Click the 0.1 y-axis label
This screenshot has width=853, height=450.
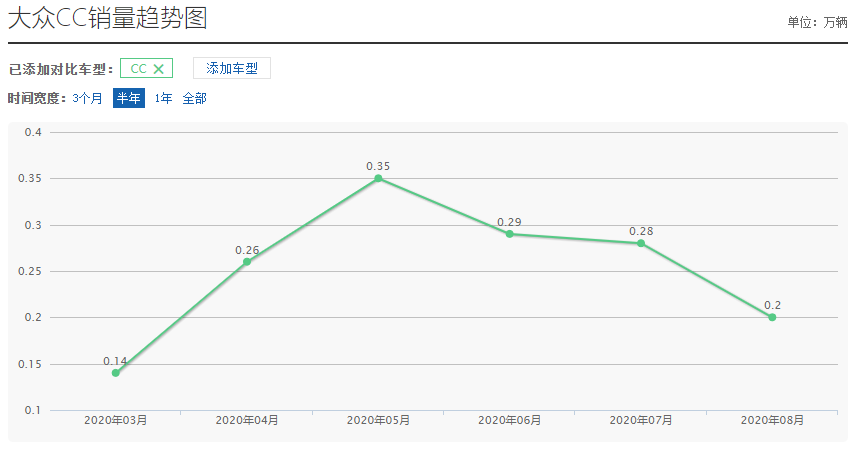[x=33, y=410]
